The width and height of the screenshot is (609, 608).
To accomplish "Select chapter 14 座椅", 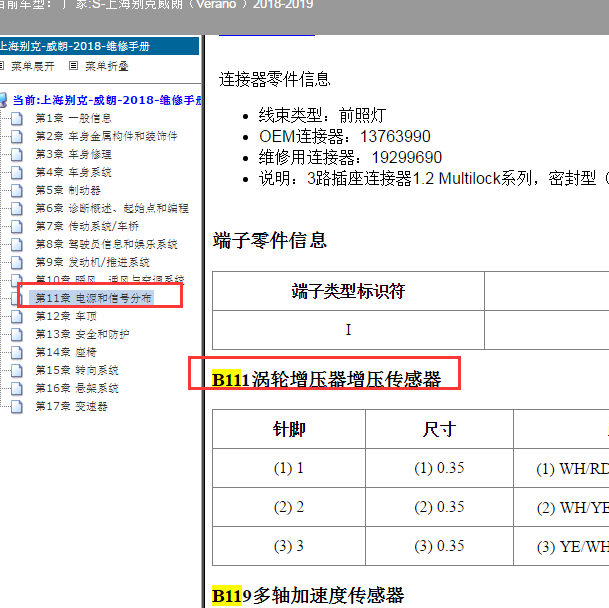I will click(66, 352).
